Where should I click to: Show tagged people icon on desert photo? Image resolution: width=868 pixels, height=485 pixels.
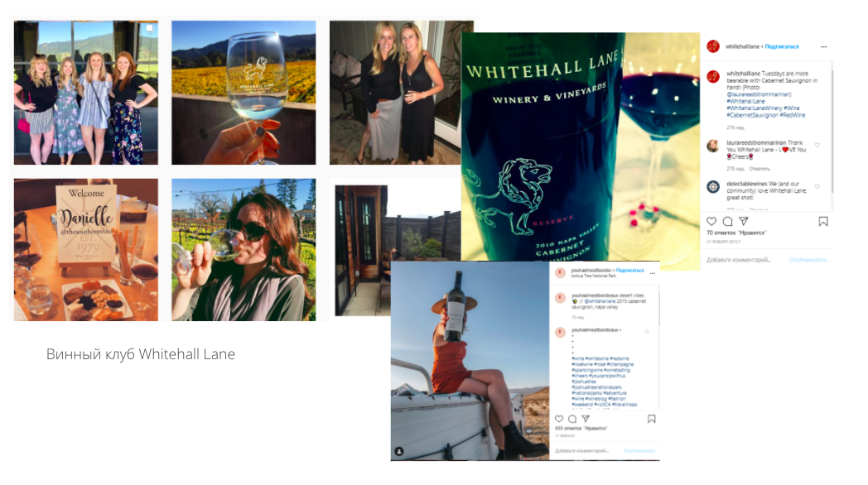pos(399,451)
